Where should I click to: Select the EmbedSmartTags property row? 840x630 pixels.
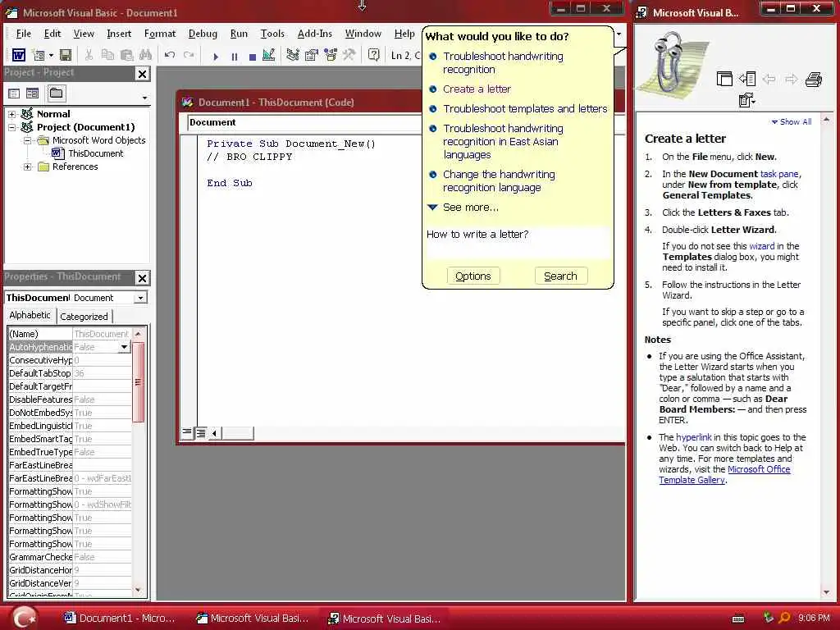point(70,439)
